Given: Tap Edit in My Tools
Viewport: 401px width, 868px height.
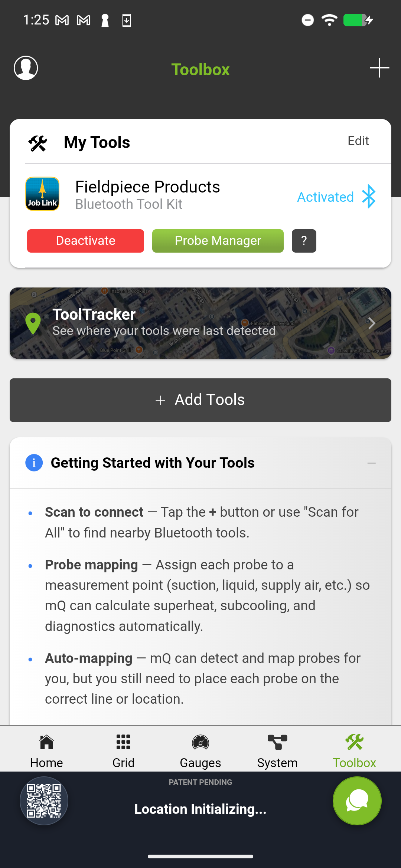Looking at the screenshot, I should point(358,141).
